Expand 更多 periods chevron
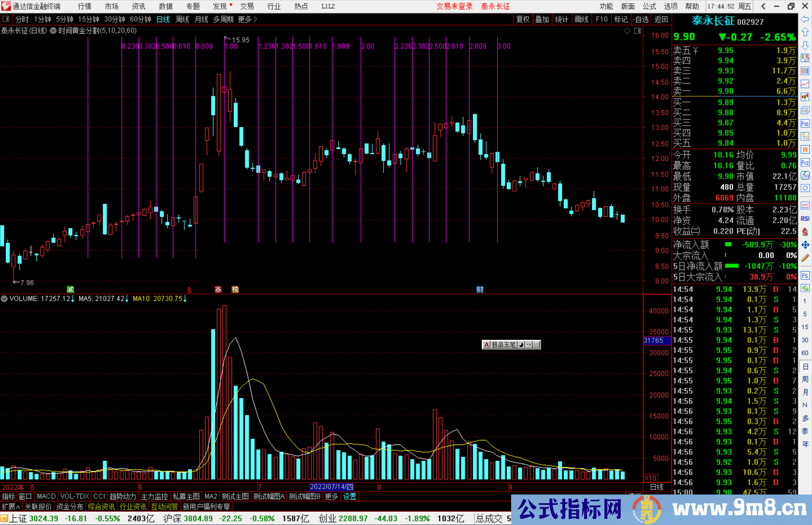 tap(256, 19)
